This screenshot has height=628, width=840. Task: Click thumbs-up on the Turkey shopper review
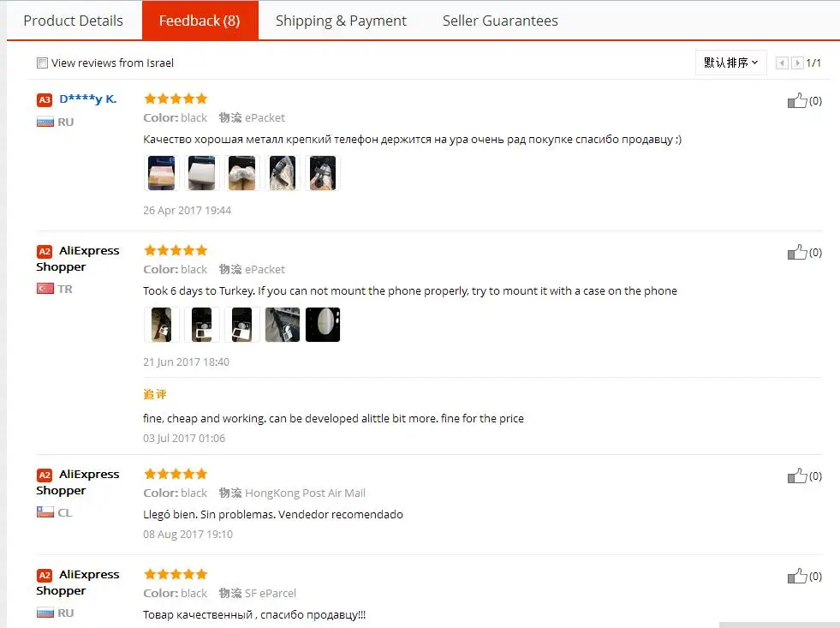click(796, 252)
